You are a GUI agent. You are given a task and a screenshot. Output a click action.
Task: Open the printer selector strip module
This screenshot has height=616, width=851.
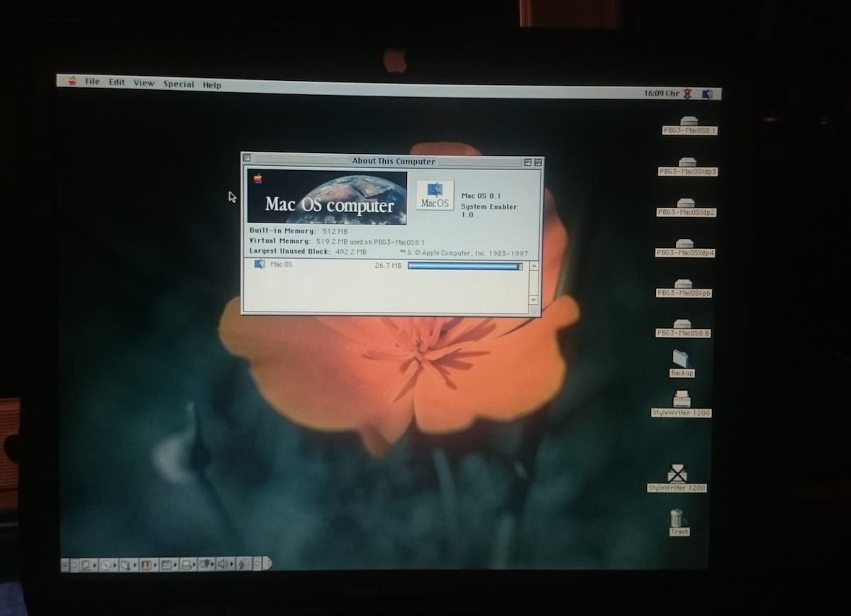(189, 565)
